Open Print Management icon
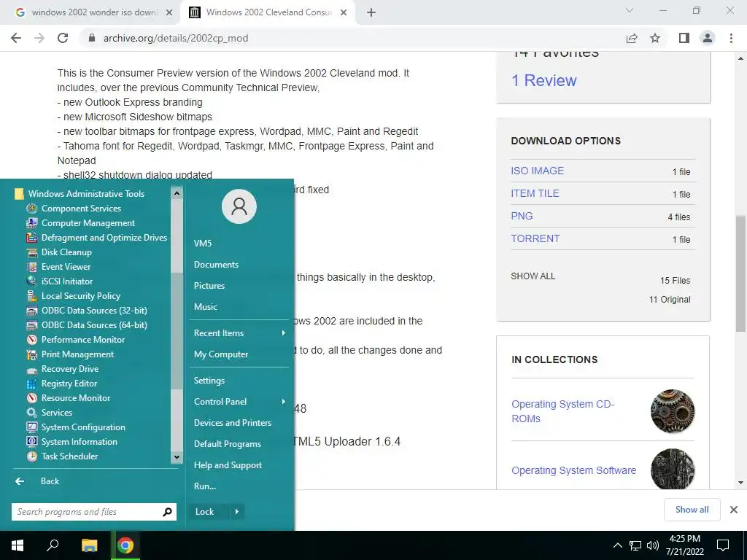 pos(32,354)
